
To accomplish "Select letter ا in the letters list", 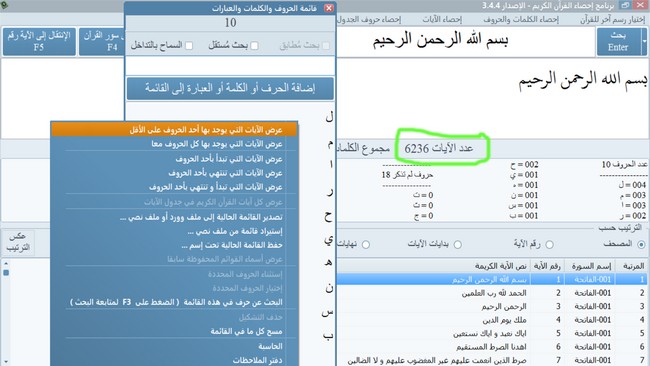I will 331,165.
